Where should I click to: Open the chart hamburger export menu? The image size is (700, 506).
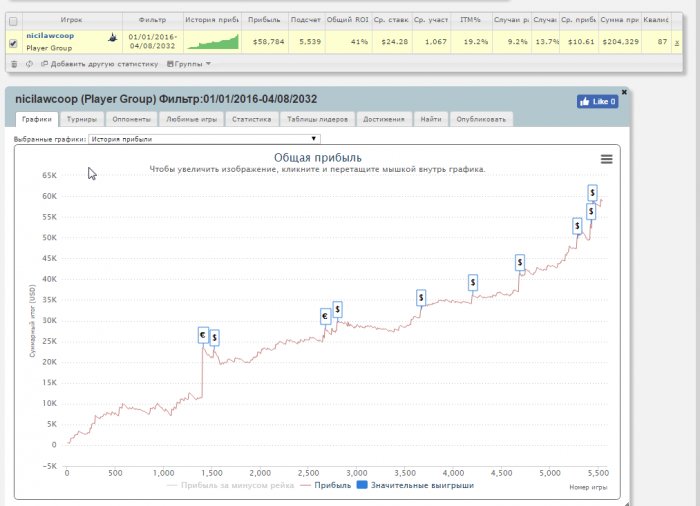tap(606, 159)
